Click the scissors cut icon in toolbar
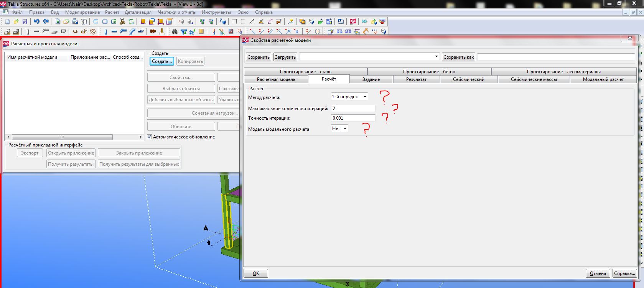The height and width of the screenshot is (288, 644). tap(122, 22)
